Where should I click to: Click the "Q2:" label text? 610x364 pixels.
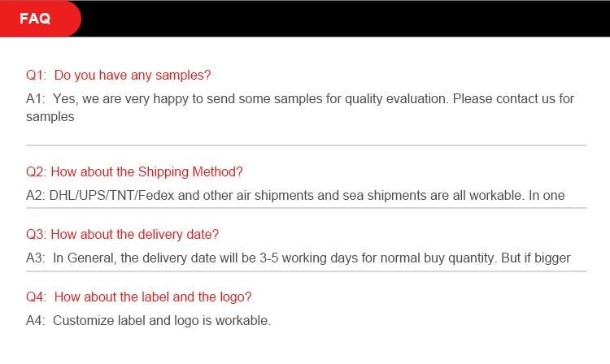tap(36, 171)
